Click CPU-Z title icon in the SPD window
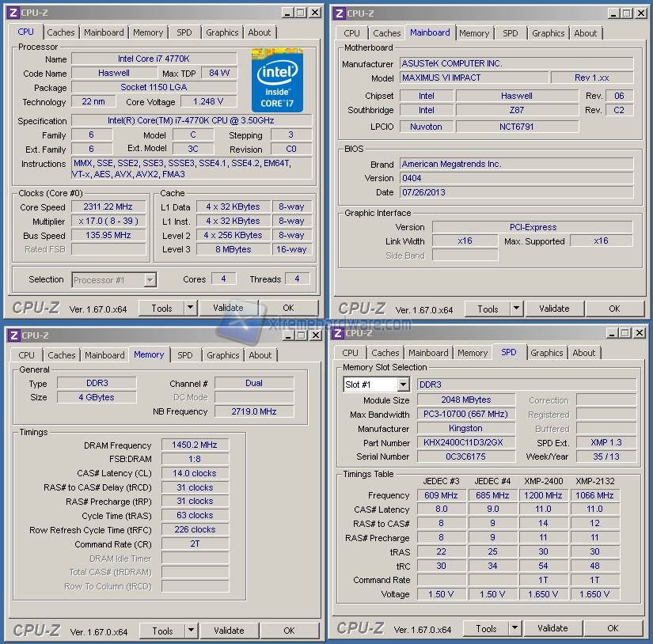The width and height of the screenshot is (653, 644). (x=338, y=333)
